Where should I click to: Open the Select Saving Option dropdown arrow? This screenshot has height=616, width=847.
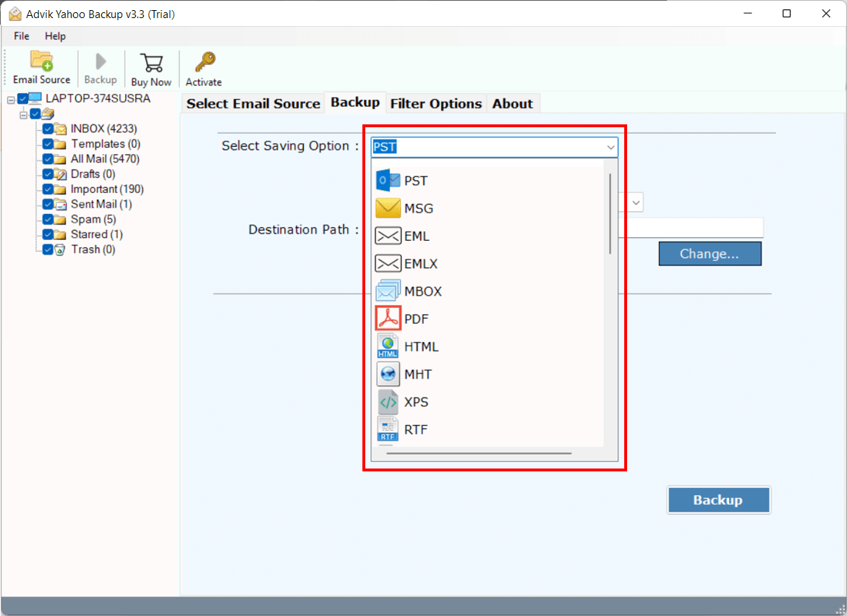click(x=613, y=147)
